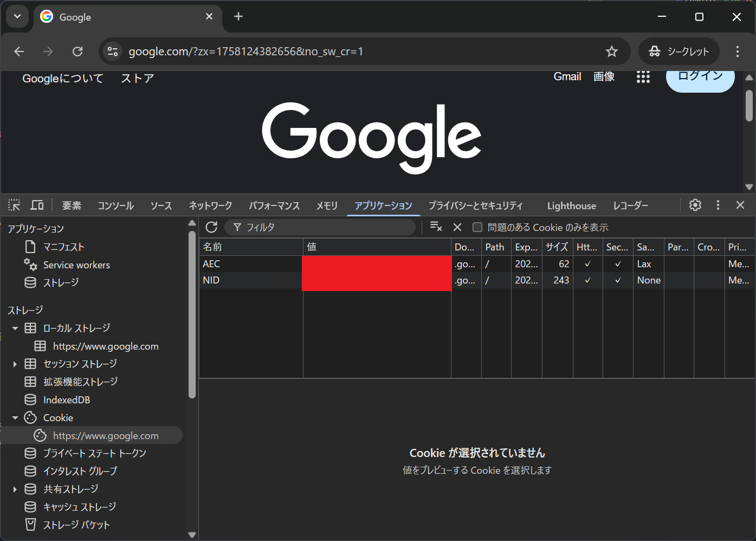Click the page vertical scrollbar
This screenshot has height=541, width=756.
(749, 106)
